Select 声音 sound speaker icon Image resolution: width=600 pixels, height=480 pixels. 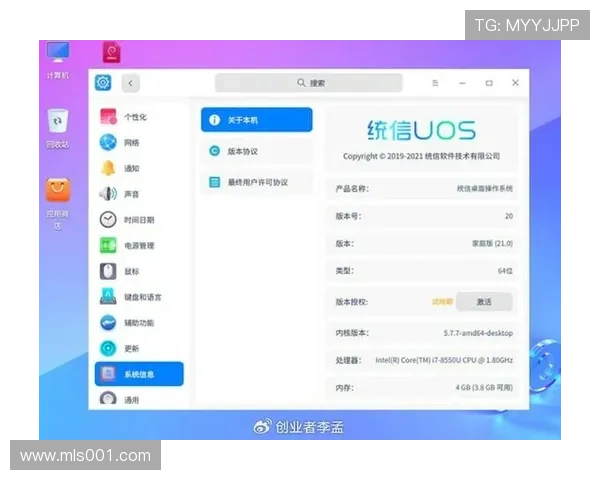108,194
